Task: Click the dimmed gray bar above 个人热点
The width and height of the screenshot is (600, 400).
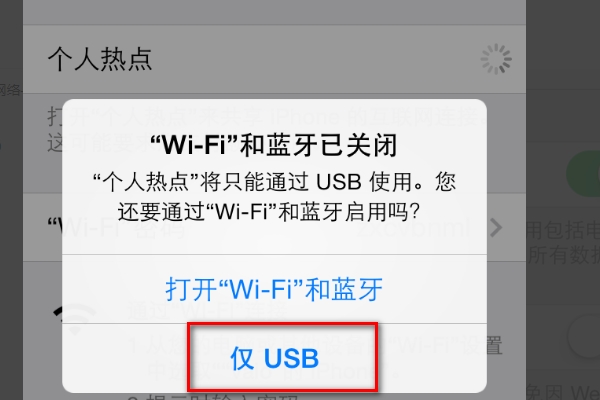Action: pyautogui.click(x=274, y=12)
